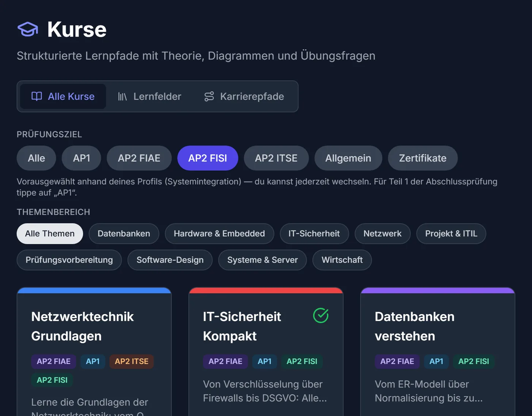The image size is (532, 416).
Task: Click the AP2 ITSE tag on Netzwerktechnik Grundlagen
Action: pos(132,361)
